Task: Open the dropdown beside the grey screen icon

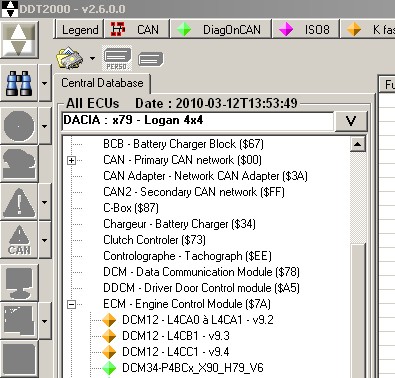Action: [45, 321]
